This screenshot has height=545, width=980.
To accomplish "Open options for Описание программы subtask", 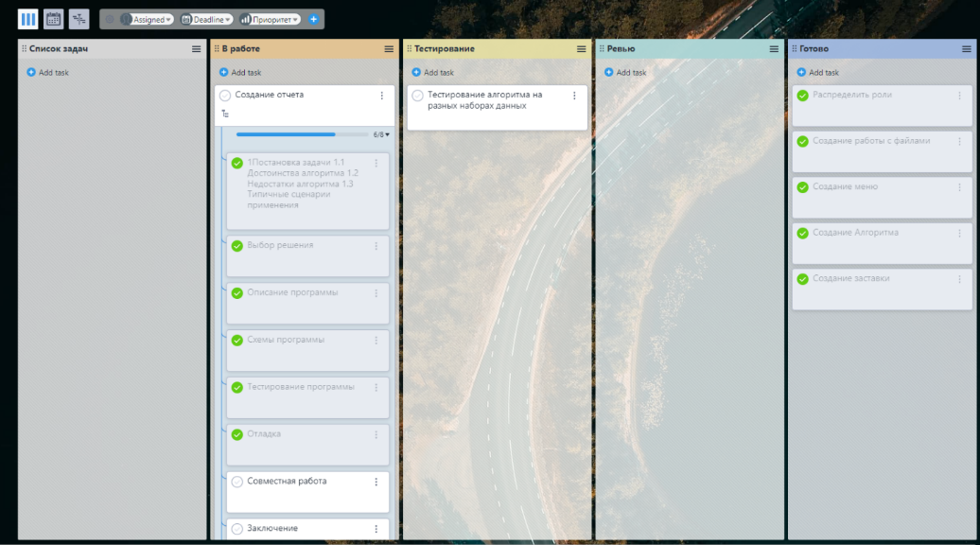I will pos(376,293).
